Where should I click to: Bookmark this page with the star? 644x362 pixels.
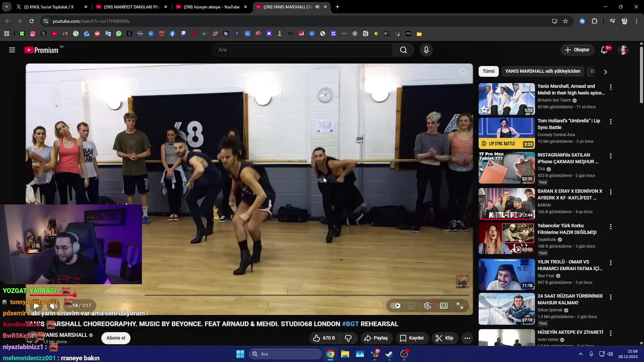[x=566, y=21]
